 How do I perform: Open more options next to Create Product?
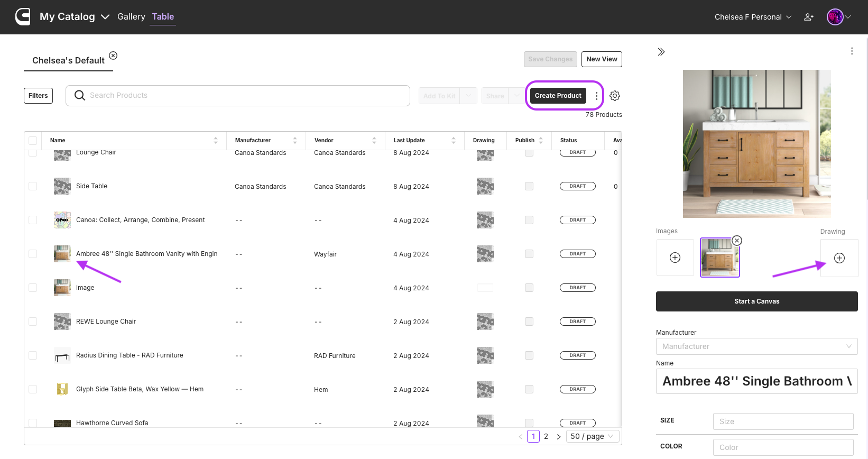click(x=596, y=96)
